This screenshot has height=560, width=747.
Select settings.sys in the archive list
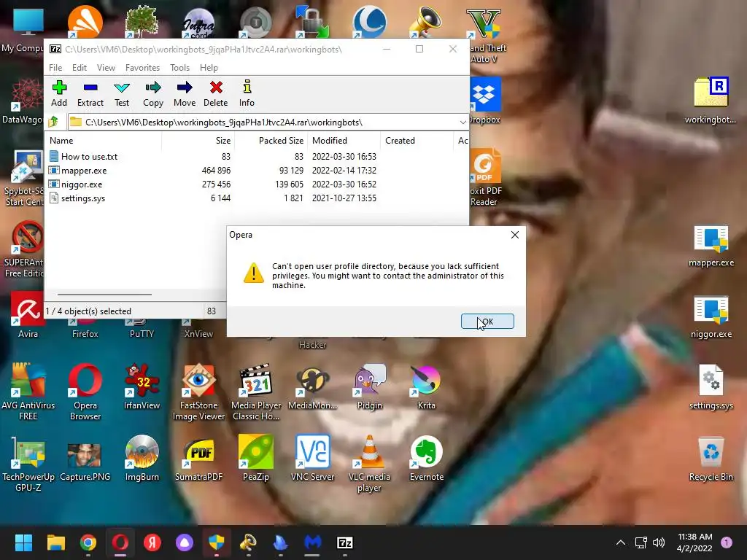coord(258,198)
